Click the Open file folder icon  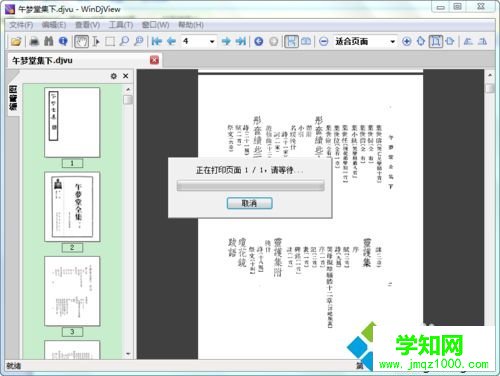point(16,41)
